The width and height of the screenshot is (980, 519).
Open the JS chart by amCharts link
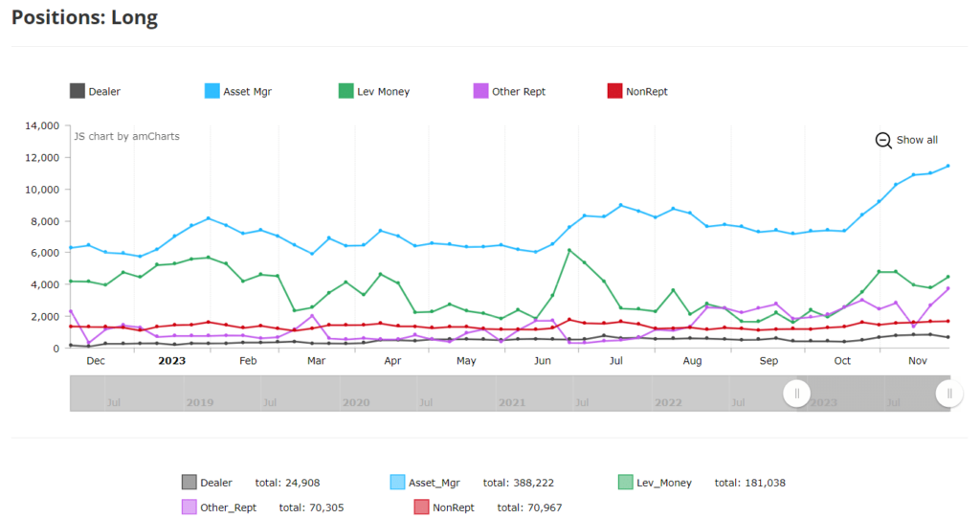(x=126, y=136)
